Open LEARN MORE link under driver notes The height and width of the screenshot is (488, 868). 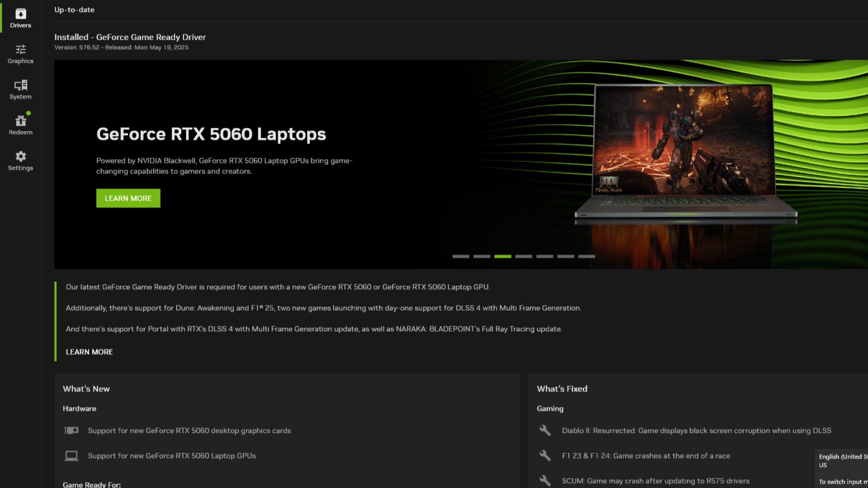click(x=89, y=352)
